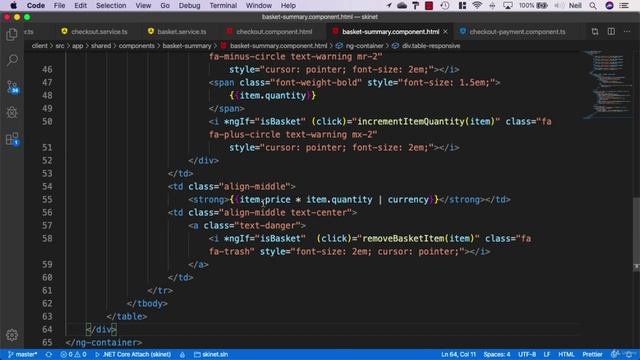The width and height of the screenshot is (640, 360).
Task: Open Notification Center list icon in menu bar
Action: click(624, 6)
